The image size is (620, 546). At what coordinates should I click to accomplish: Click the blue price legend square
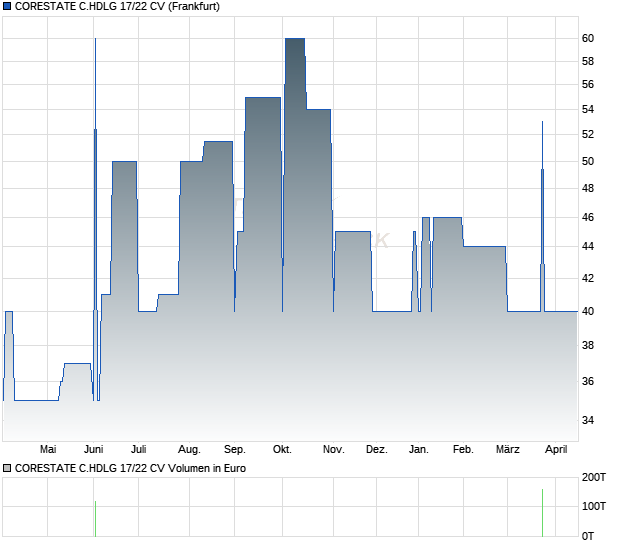[x=7, y=6]
